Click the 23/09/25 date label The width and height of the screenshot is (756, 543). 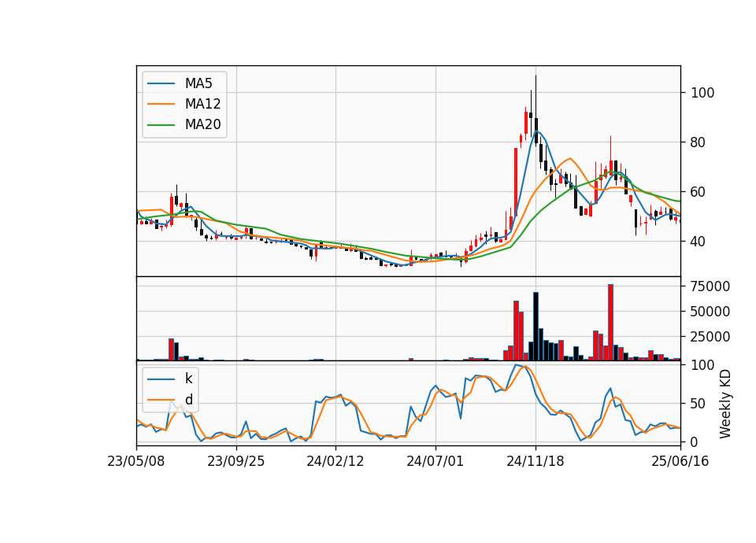tap(235, 461)
